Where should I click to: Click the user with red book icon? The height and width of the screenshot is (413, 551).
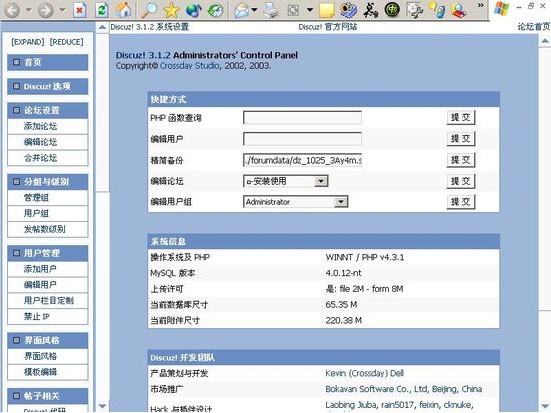pos(459,9)
